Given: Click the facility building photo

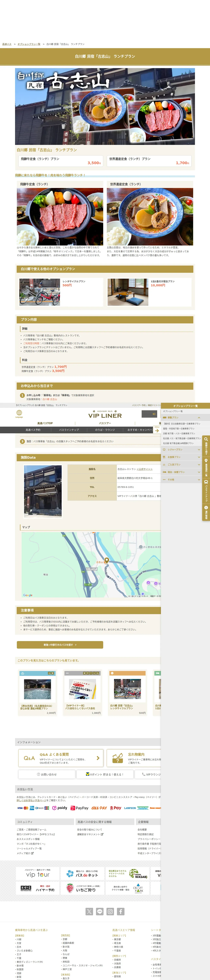Looking at the screenshot, I should point(43,491).
